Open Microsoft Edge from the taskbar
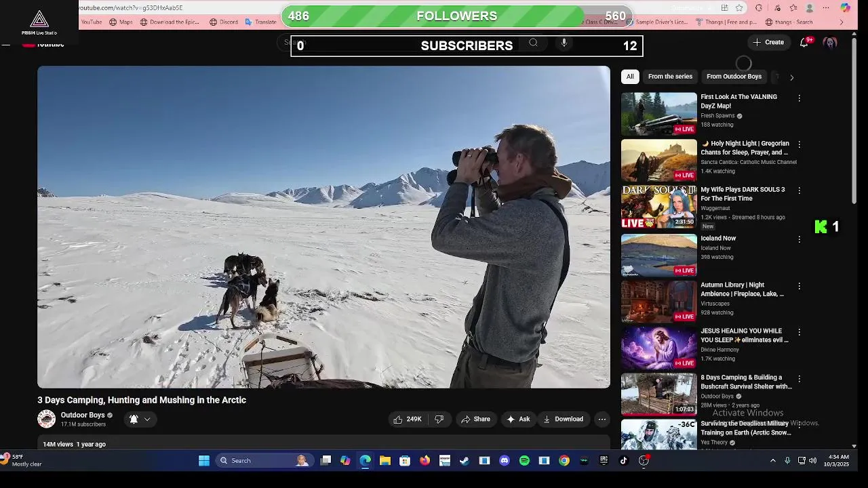Screen dimensions: 868x488 point(366,461)
